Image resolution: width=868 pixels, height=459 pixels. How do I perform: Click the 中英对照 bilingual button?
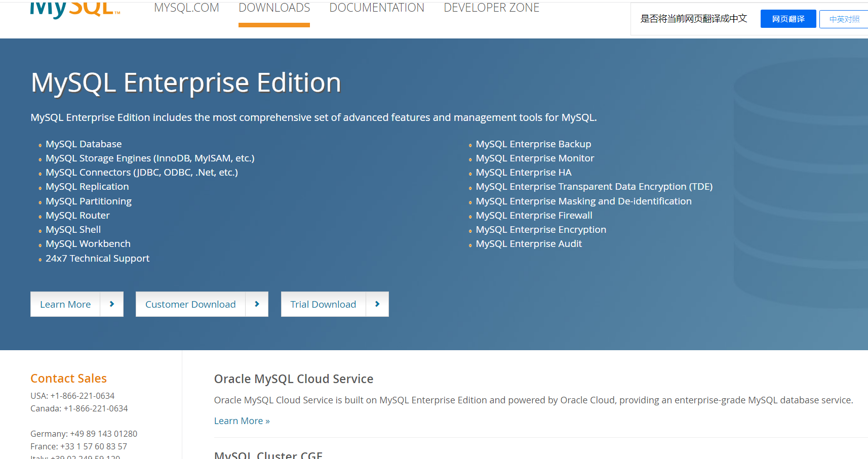coord(844,19)
